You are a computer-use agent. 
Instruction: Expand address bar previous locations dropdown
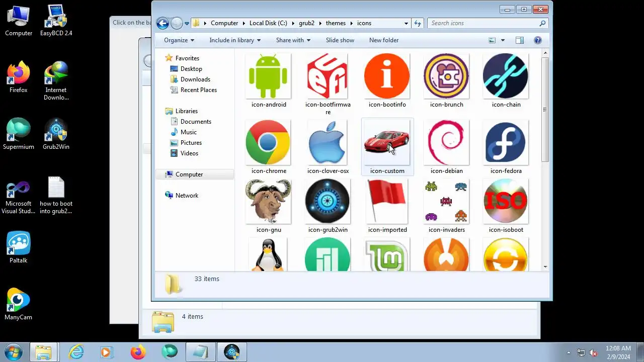point(406,23)
